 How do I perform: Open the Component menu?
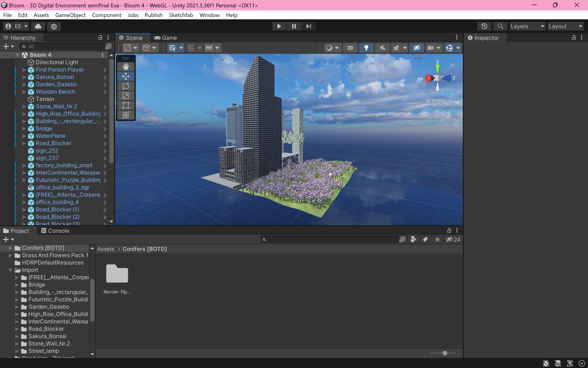point(106,15)
